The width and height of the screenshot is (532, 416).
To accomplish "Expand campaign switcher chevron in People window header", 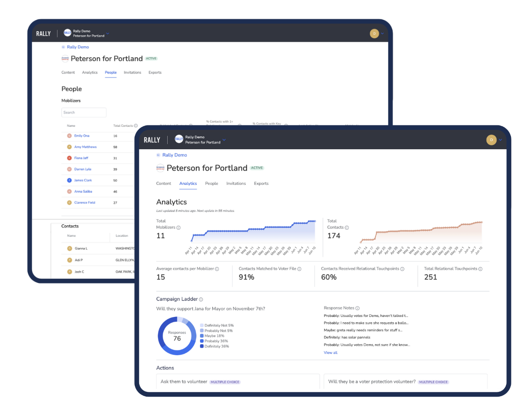I will (108, 33).
